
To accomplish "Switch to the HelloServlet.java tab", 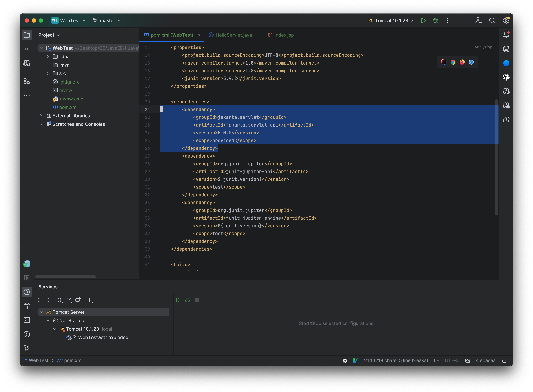I will pos(234,35).
